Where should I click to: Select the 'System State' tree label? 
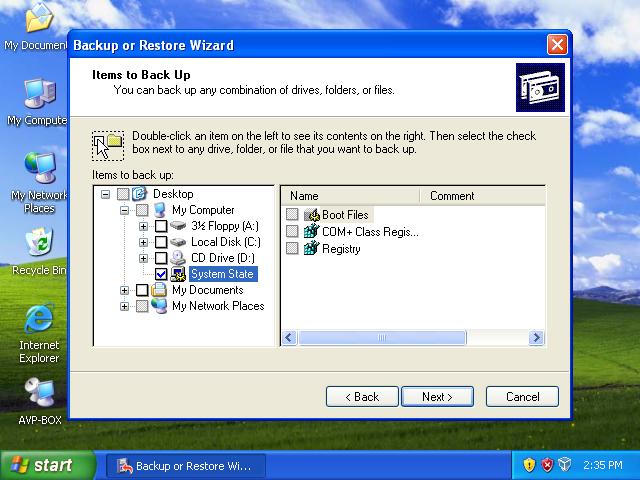(223, 274)
